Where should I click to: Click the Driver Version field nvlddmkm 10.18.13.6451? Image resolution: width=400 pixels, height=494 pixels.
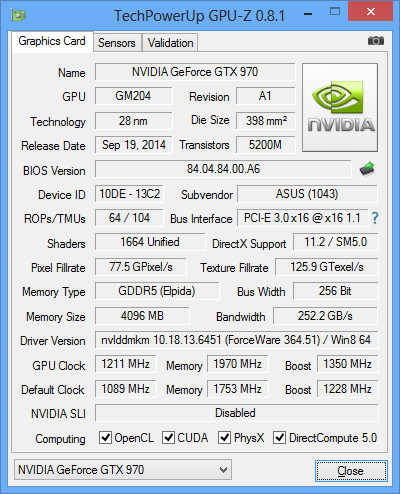point(237,340)
